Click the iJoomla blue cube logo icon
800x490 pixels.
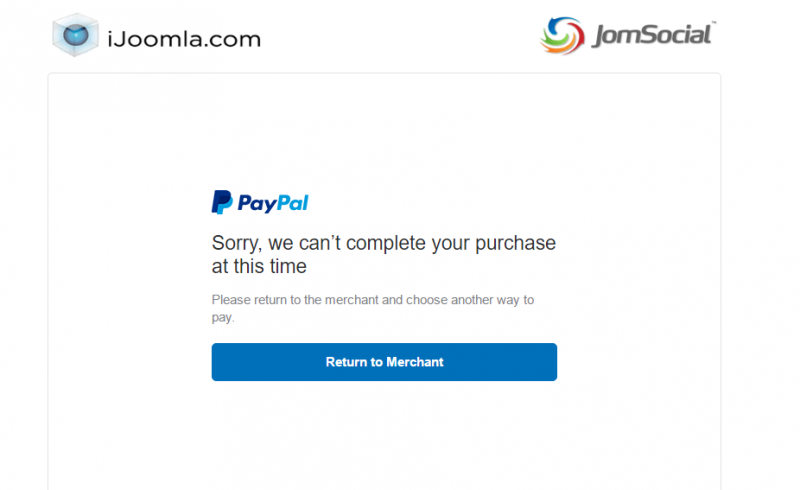pyautogui.click(x=76, y=35)
